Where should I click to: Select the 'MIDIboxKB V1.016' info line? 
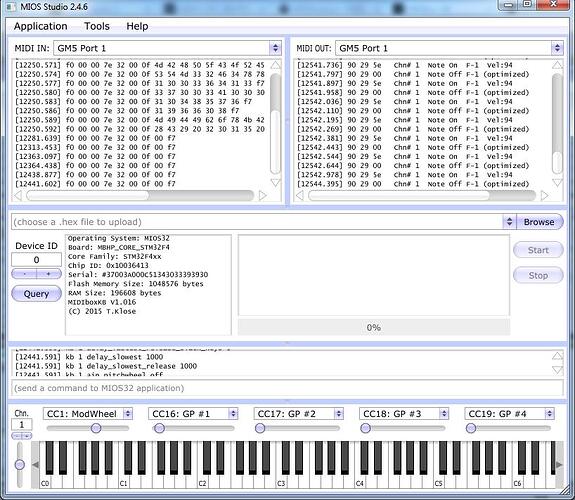tap(102, 302)
